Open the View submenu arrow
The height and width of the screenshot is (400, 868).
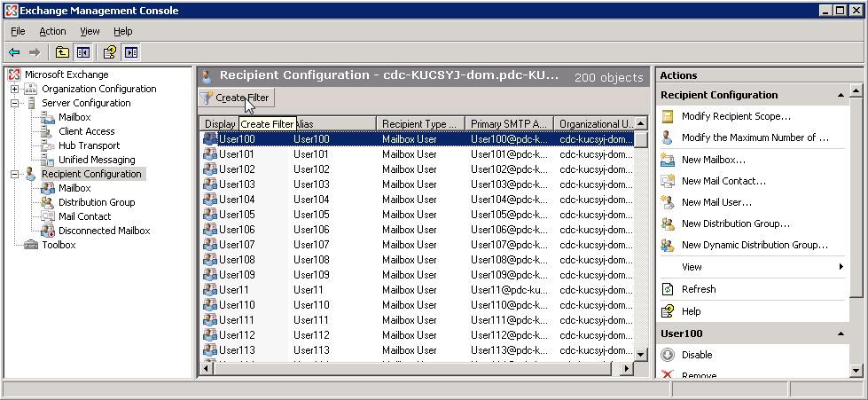(841, 267)
